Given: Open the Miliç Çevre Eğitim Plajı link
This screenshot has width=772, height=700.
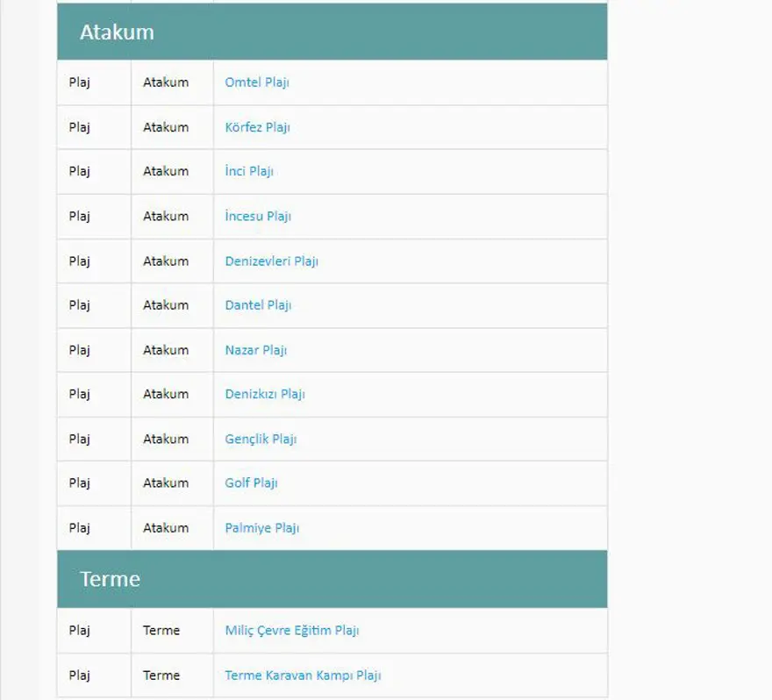Looking at the screenshot, I should tap(292, 630).
